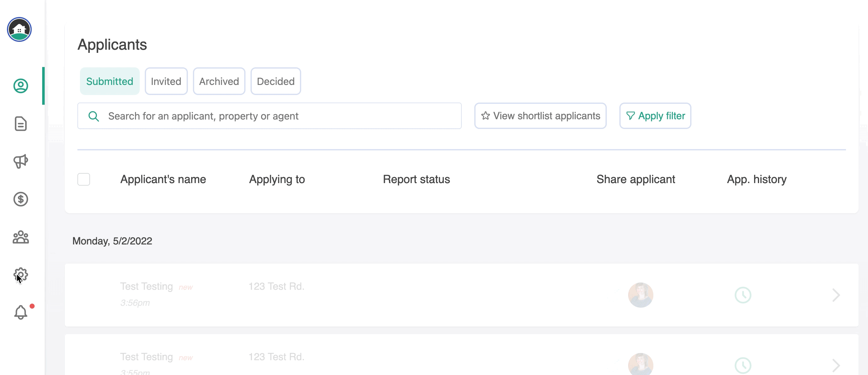Focus the applicant search input field
868x375 pixels.
click(x=270, y=116)
